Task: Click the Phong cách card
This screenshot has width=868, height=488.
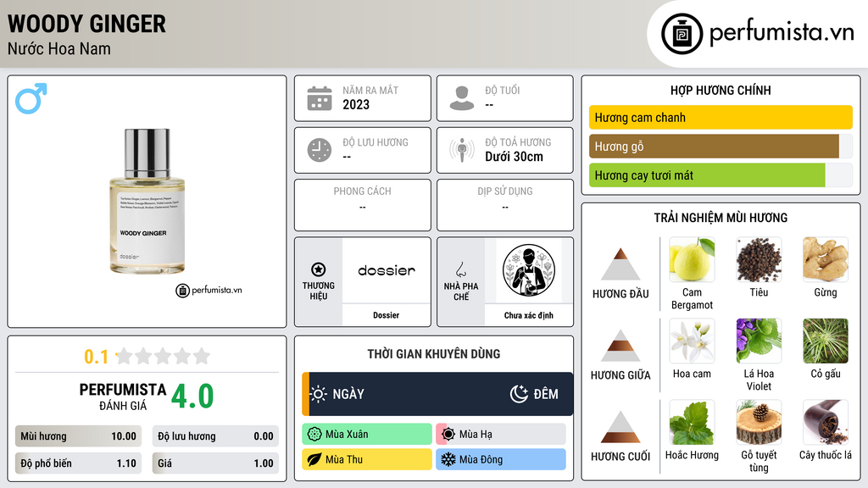Action: [x=363, y=205]
